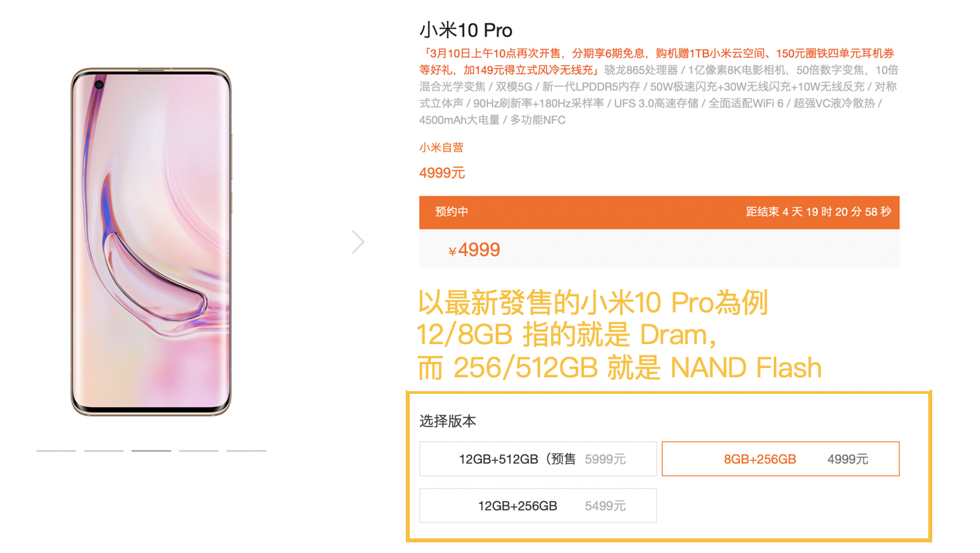This screenshot has height=553, width=980.
Task: Click the front camera punch-hole on phone
Action: tap(99, 84)
